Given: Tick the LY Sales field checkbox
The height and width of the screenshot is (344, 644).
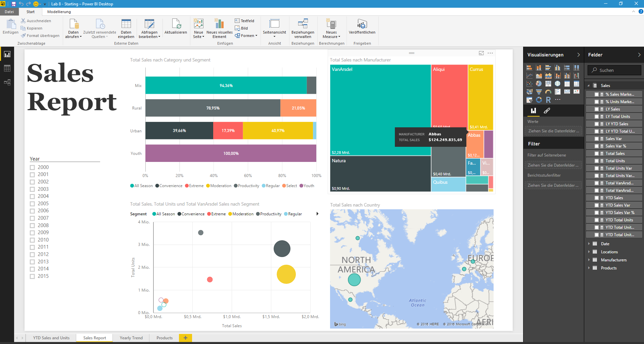Looking at the screenshot, I should click(597, 109).
